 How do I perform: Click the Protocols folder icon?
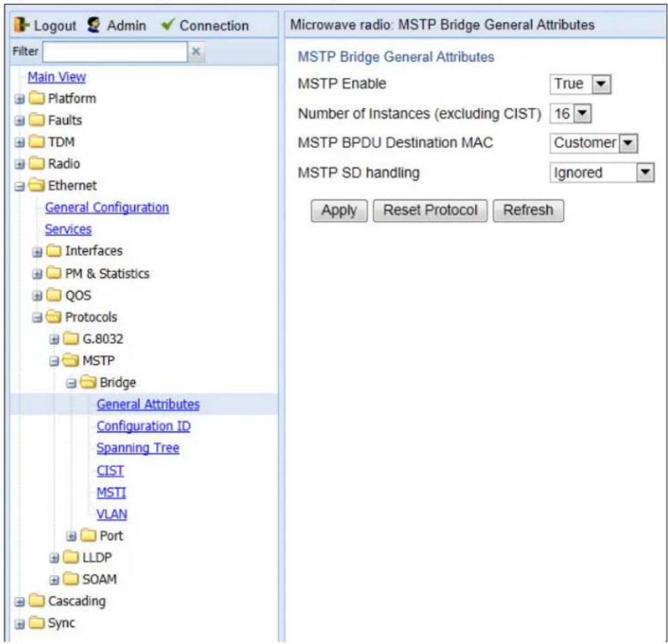tap(54, 317)
